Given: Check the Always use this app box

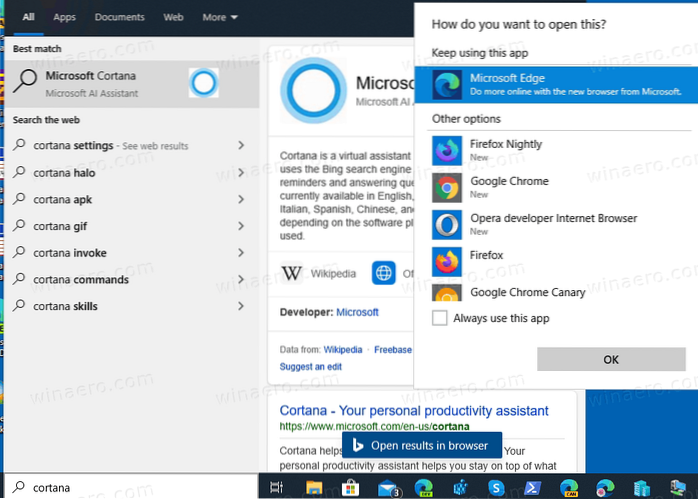Looking at the screenshot, I should tap(440, 318).
